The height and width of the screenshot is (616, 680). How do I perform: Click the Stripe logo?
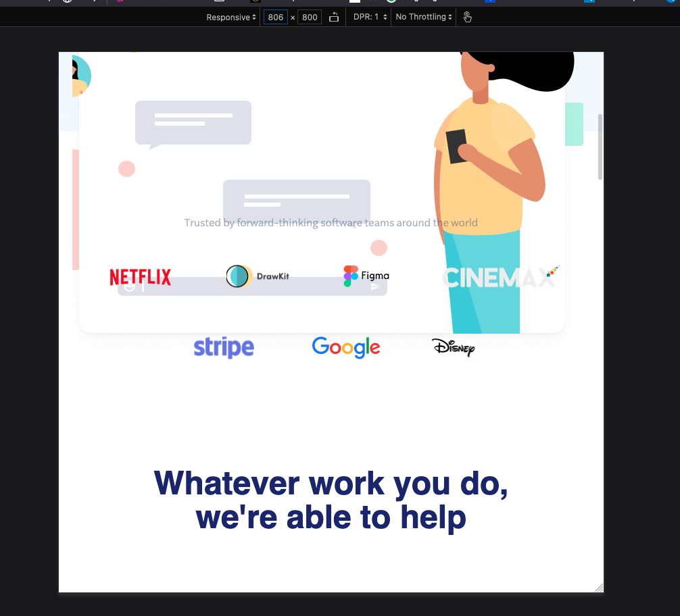[x=224, y=347]
